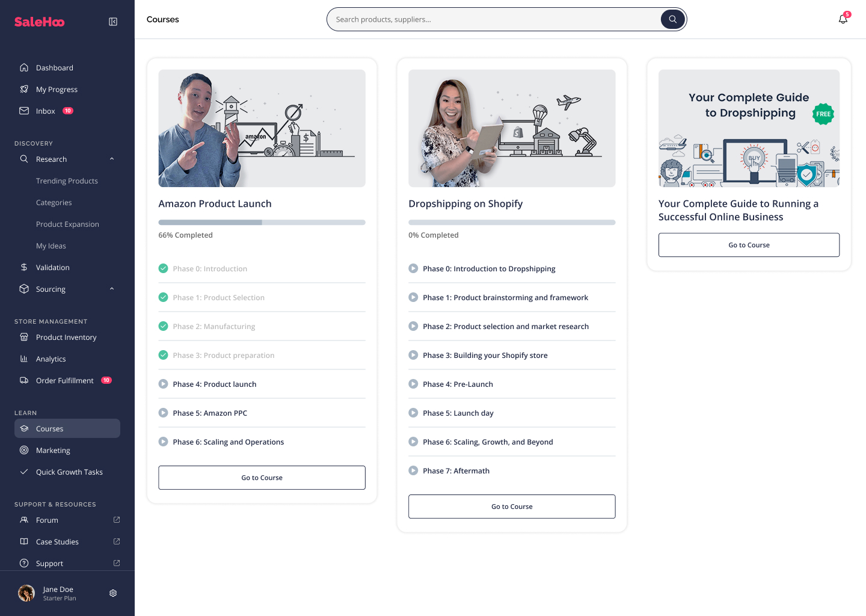This screenshot has height=616, width=866.
Task: Play Phase 4: Product launch lesson
Action: 163,384
